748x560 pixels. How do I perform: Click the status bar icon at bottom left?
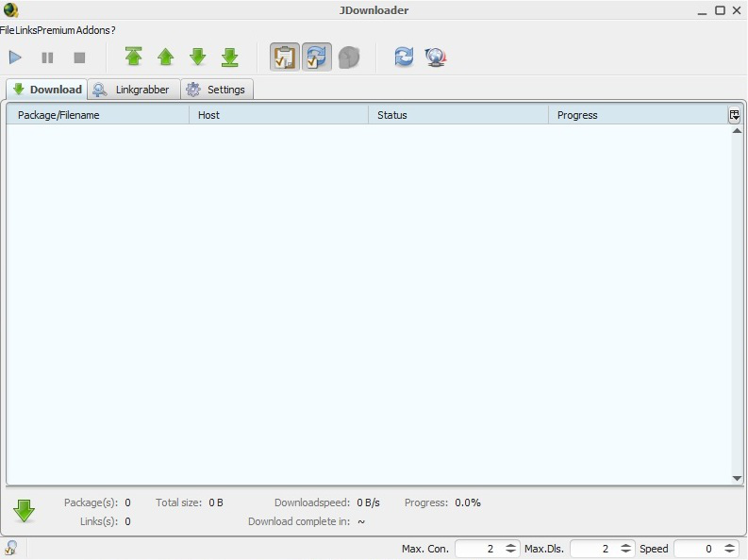pos(10,549)
